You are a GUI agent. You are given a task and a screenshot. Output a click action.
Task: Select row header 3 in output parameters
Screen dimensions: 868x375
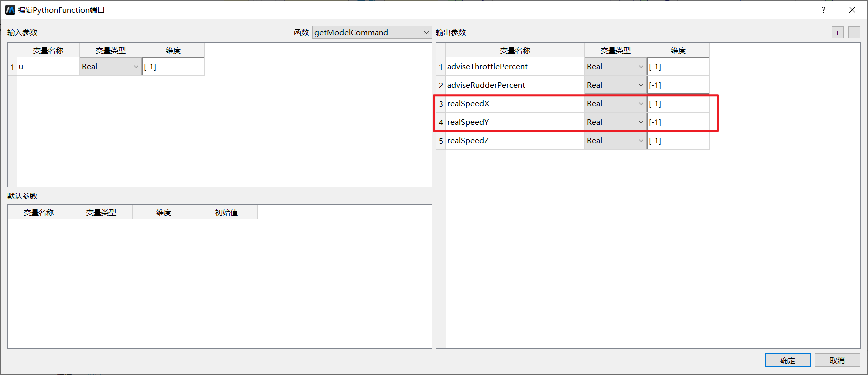441,103
